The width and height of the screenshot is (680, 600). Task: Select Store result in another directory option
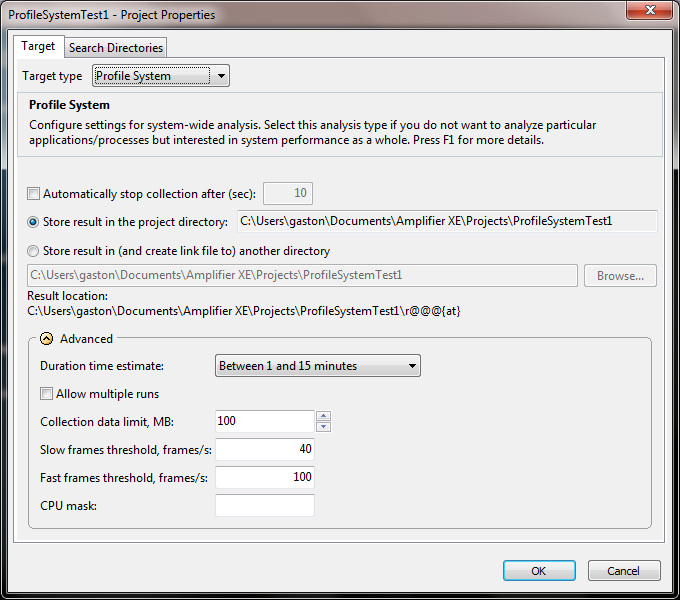33,251
